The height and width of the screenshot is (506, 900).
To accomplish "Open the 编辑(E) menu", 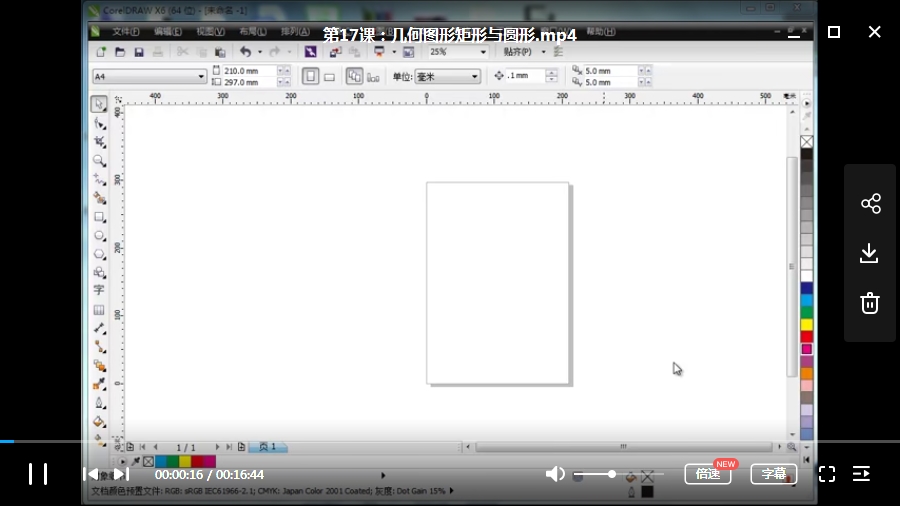I will point(168,32).
